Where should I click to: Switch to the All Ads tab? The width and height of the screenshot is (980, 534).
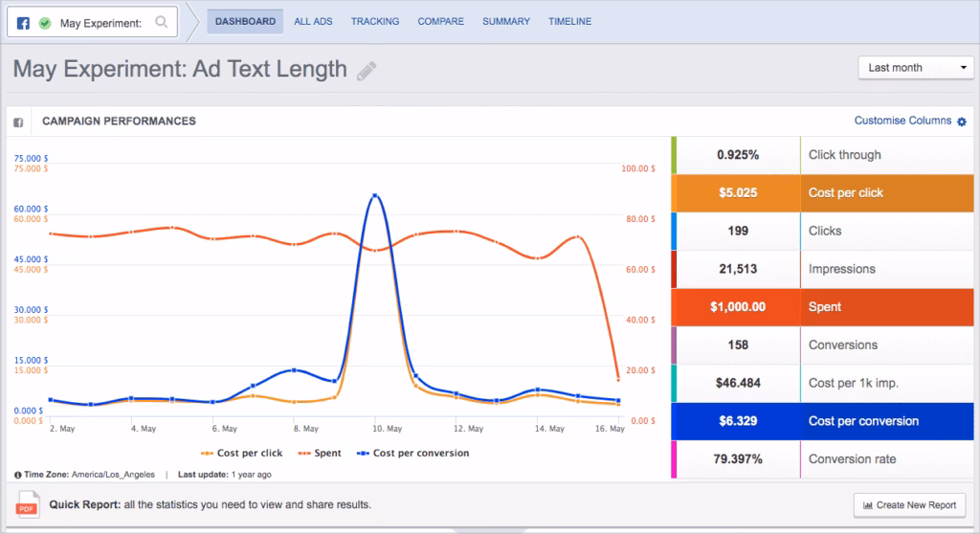[x=313, y=21]
